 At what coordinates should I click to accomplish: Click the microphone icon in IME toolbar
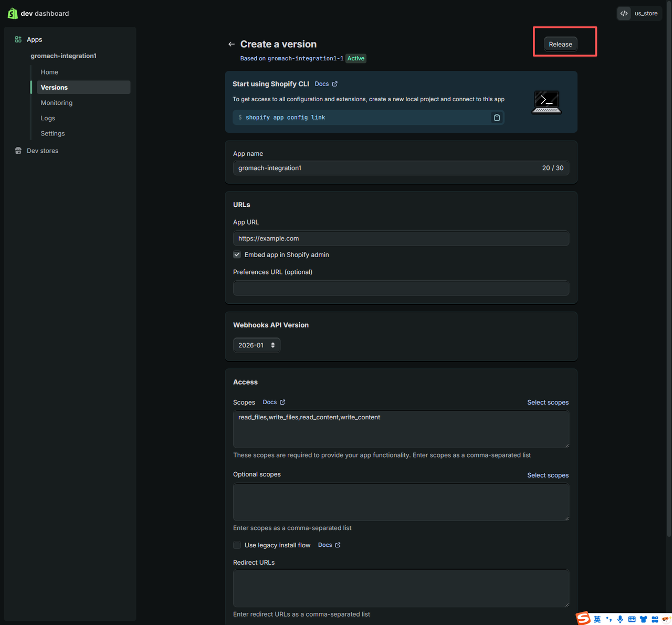click(x=620, y=619)
